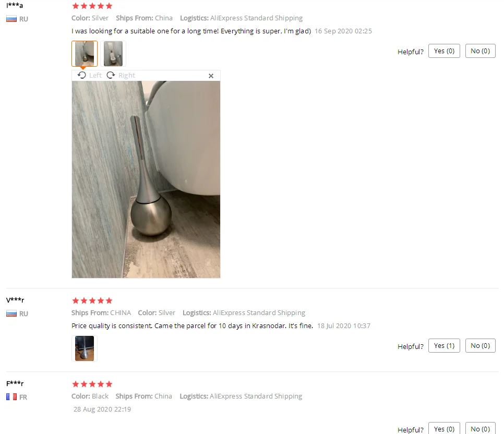Viewport: 504px width, 434px height.
Task: Click reviewer name V***r
Action: click(x=15, y=300)
